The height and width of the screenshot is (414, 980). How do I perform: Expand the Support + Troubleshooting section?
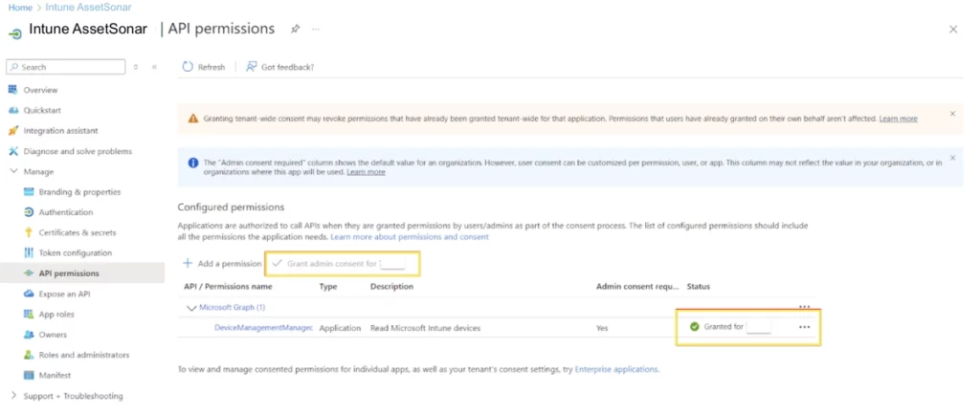point(13,396)
